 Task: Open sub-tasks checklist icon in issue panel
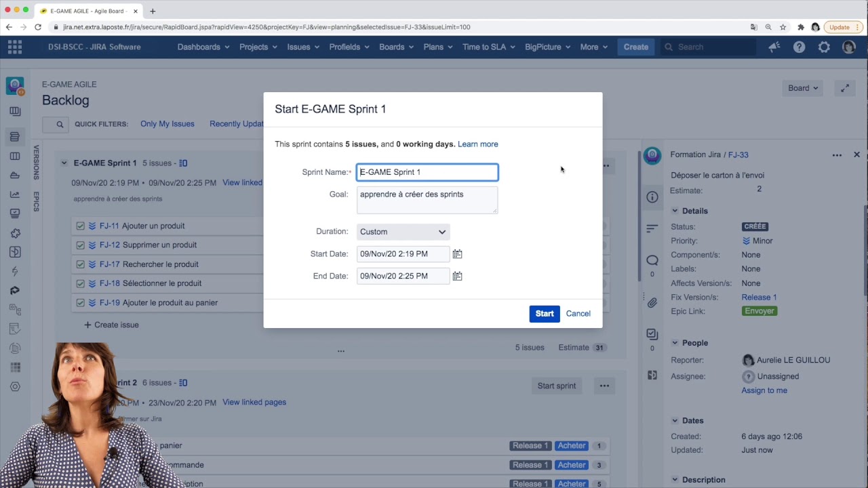(652, 334)
